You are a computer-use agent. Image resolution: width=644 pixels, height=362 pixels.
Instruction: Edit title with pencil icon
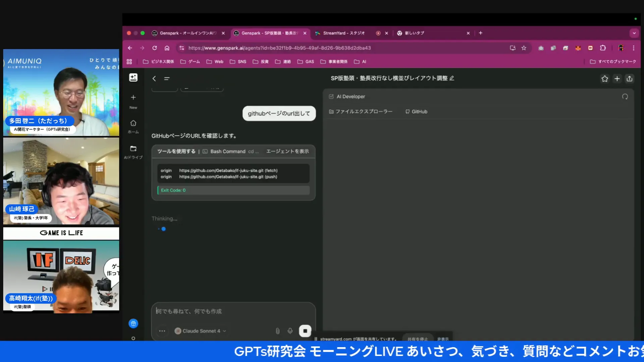[x=452, y=78]
